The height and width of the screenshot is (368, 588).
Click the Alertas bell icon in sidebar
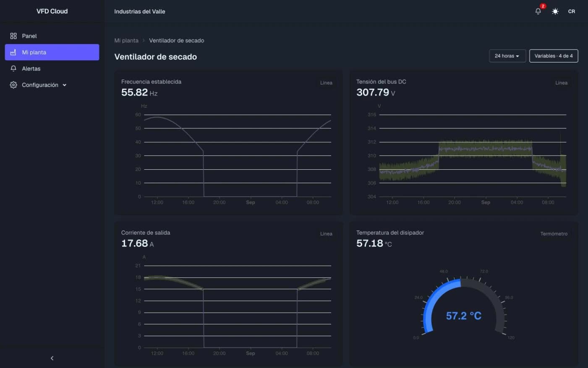[x=13, y=69]
